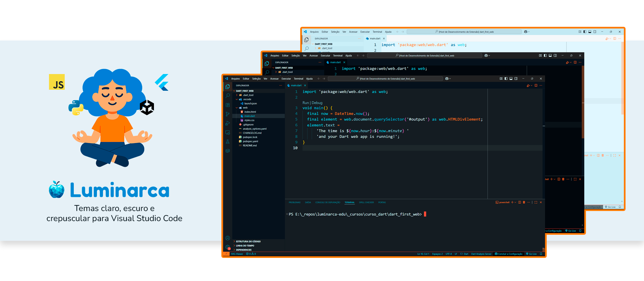Open the Source Control view in the front window

[228, 114]
